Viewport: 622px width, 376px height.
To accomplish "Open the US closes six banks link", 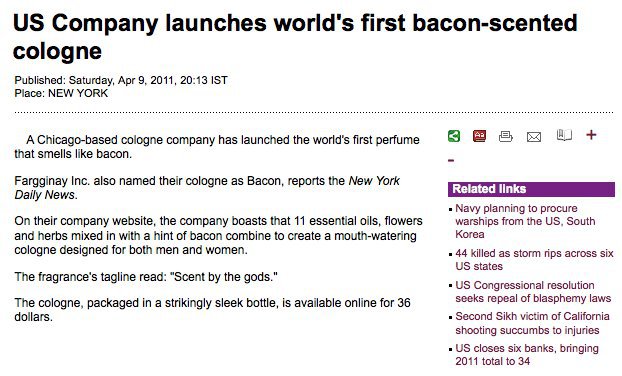I will [x=527, y=355].
